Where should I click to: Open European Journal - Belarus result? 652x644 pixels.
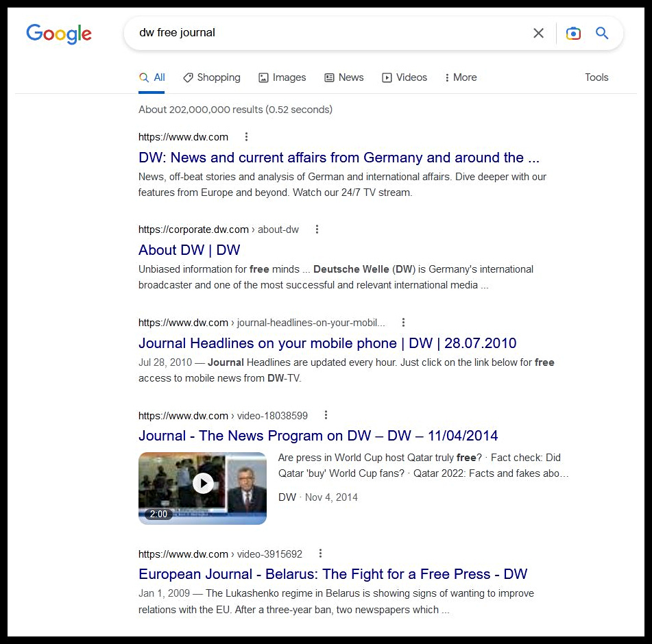tap(333, 574)
